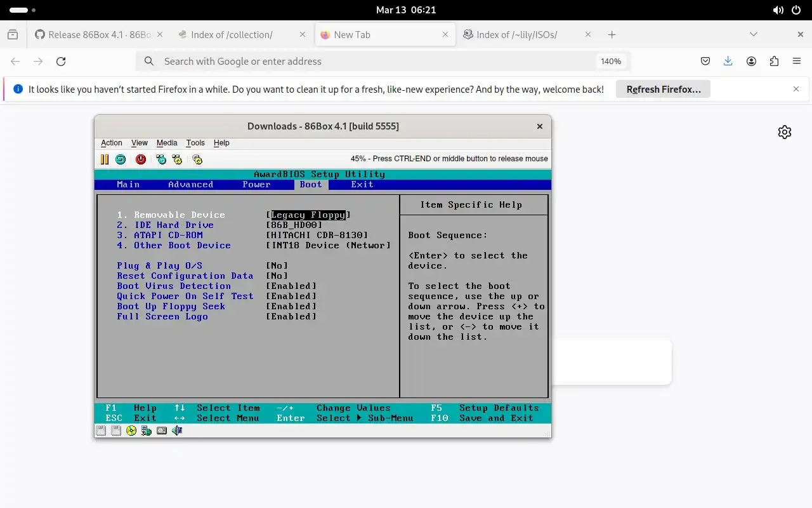The height and width of the screenshot is (508, 812).
Task: Select the BIOS Exit menu tab
Action: 362,185
